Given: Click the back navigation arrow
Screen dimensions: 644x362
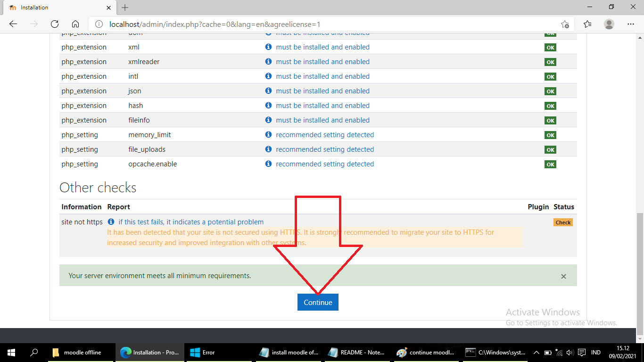Looking at the screenshot, I should tap(13, 24).
